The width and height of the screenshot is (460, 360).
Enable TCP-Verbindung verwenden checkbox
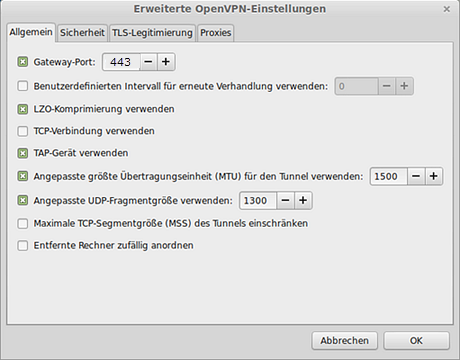pyautogui.click(x=23, y=131)
